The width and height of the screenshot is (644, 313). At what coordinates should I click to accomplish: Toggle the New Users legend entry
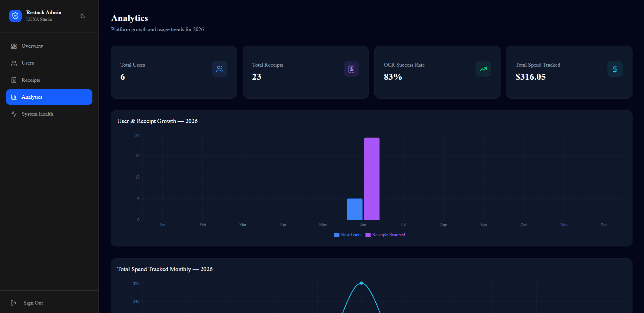coord(348,235)
